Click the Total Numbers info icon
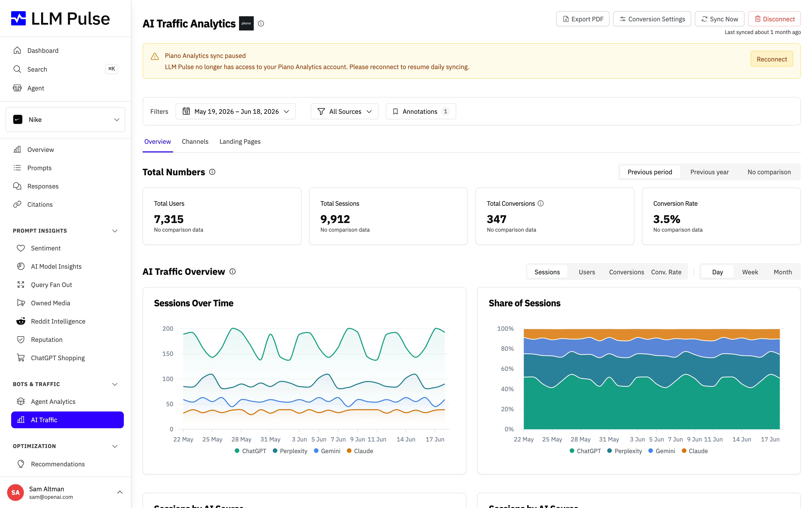 coord(212,172)
